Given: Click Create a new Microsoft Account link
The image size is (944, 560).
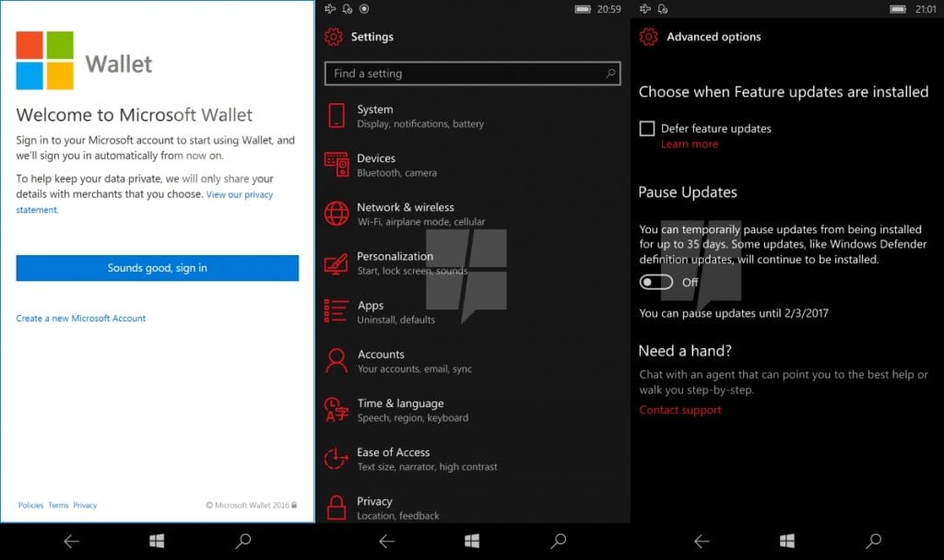Looking at the screenshot, I should (x=81, y=319).
